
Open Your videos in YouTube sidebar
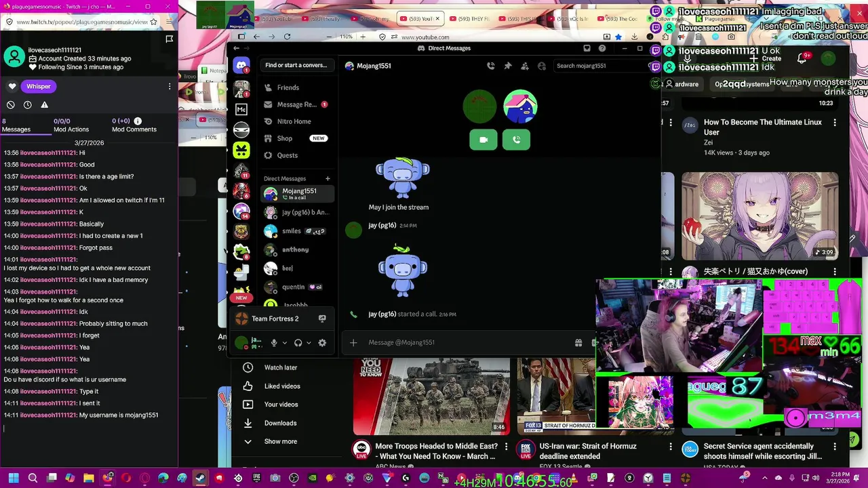281,405
